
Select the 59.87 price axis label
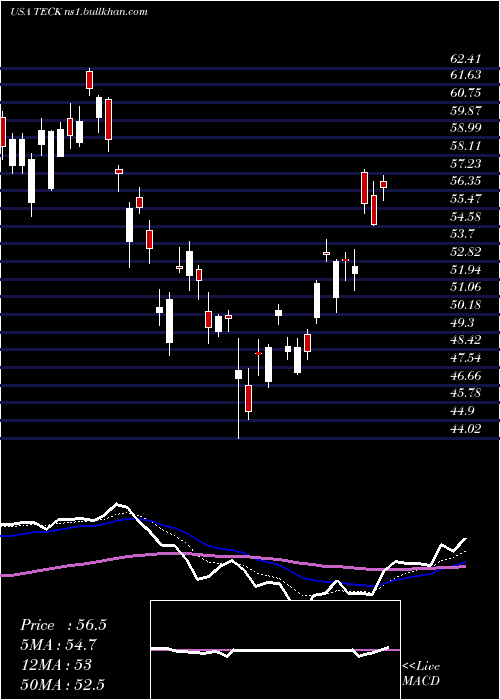pyautogui.click(x=465, y=110)
